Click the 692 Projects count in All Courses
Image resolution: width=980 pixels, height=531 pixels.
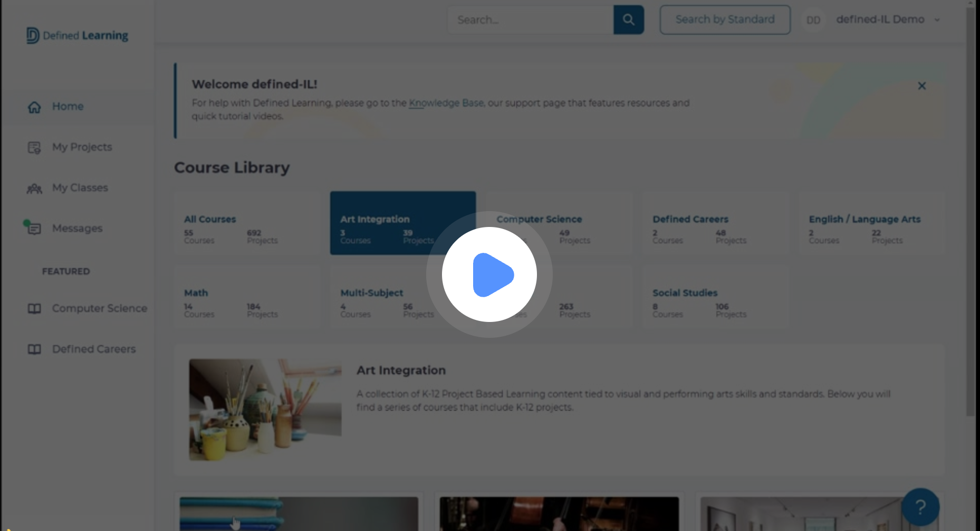pyautogui.click(x=262, y=236)
